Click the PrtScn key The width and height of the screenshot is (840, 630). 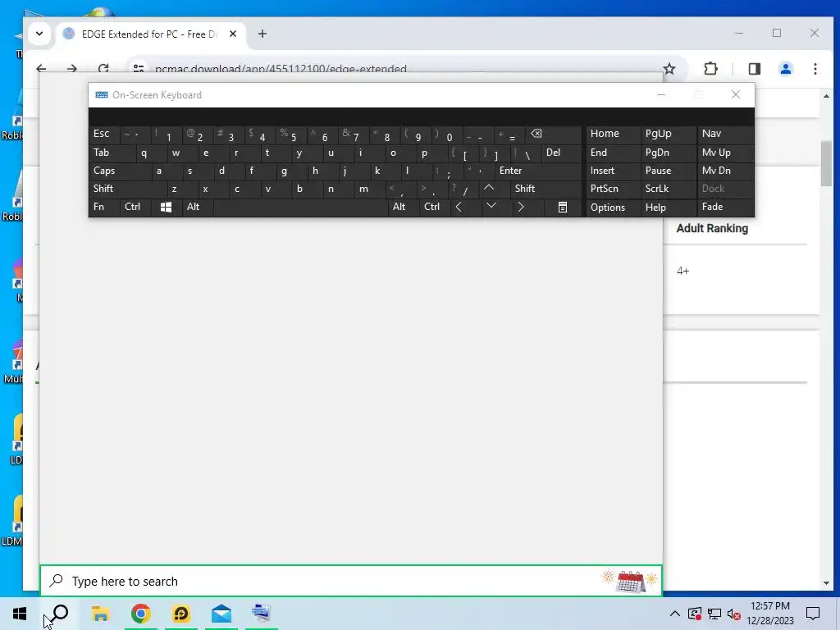tap(614, 189)
